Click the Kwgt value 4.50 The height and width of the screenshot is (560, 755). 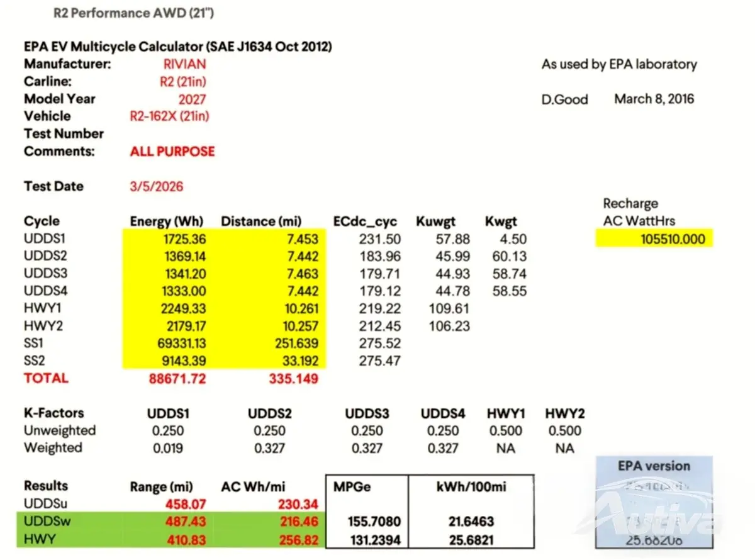coord(514,239)
